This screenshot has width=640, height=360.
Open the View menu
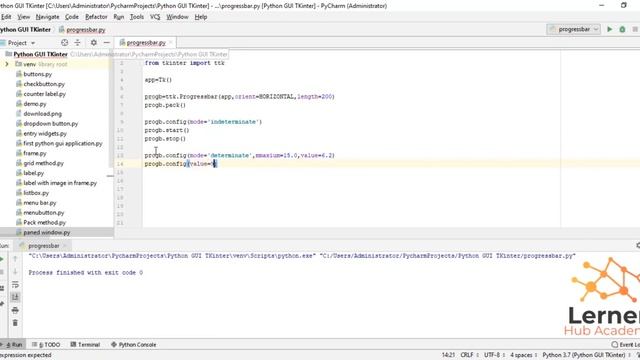[24, 17]
